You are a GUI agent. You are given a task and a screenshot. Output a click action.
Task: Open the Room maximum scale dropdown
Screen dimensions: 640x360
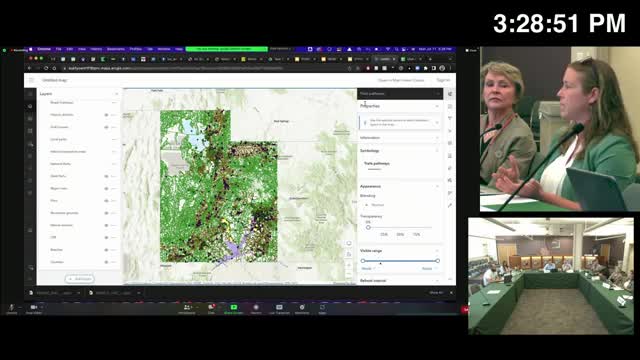tap(429, 269)
